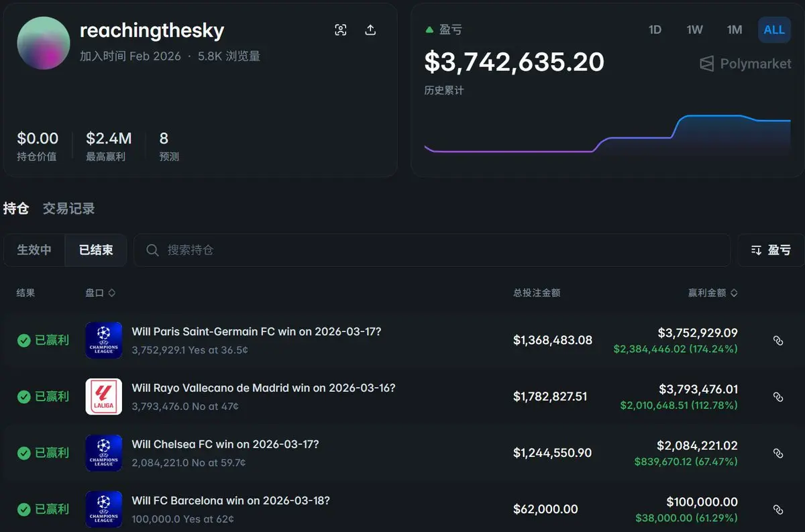The image size is (805, 532).
Task: Click 3,752,929.1 Yes at 36.5¢ detail
Action: coord(190,350)
